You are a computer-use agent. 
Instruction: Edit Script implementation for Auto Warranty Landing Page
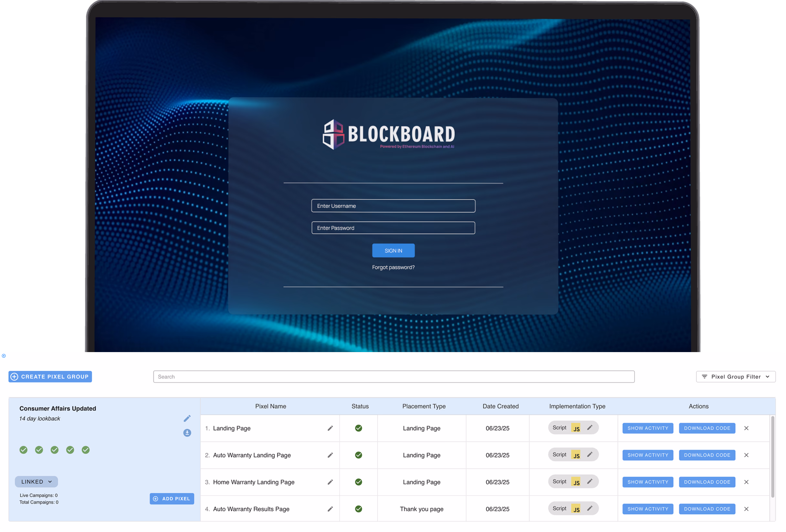click(x=590, y=454)
